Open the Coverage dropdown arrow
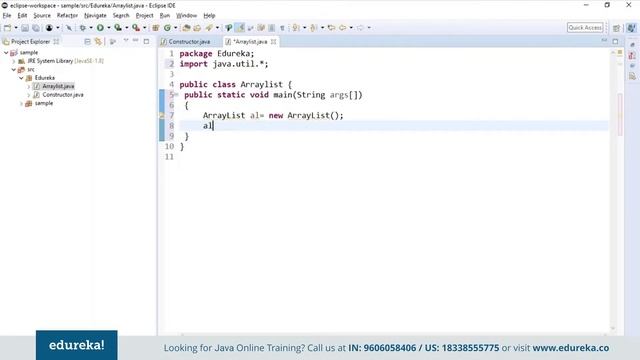 click(127, 28)
